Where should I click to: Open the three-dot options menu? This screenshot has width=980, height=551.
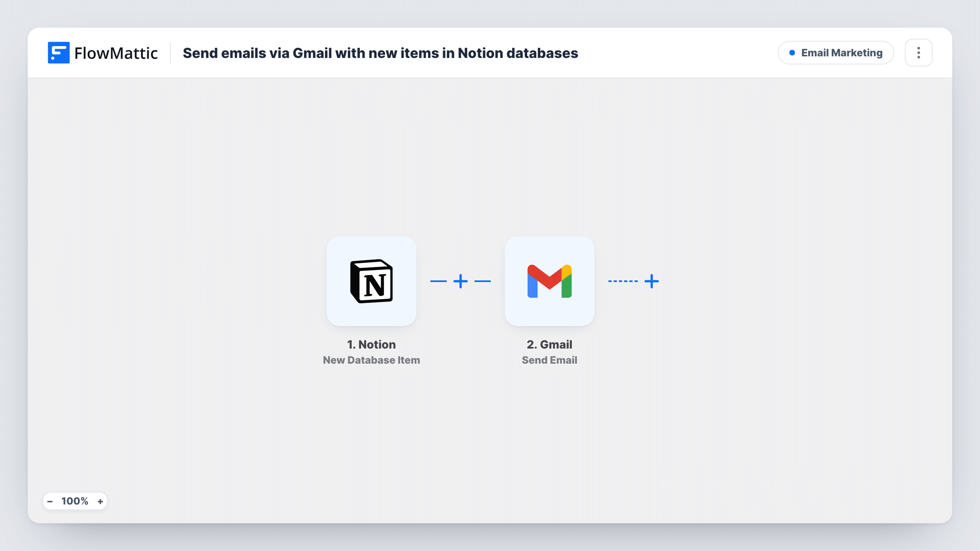tap(919, 53)
